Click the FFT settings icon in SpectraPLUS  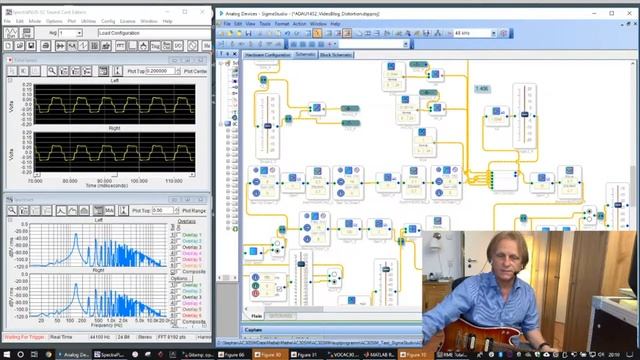point(120,46)
